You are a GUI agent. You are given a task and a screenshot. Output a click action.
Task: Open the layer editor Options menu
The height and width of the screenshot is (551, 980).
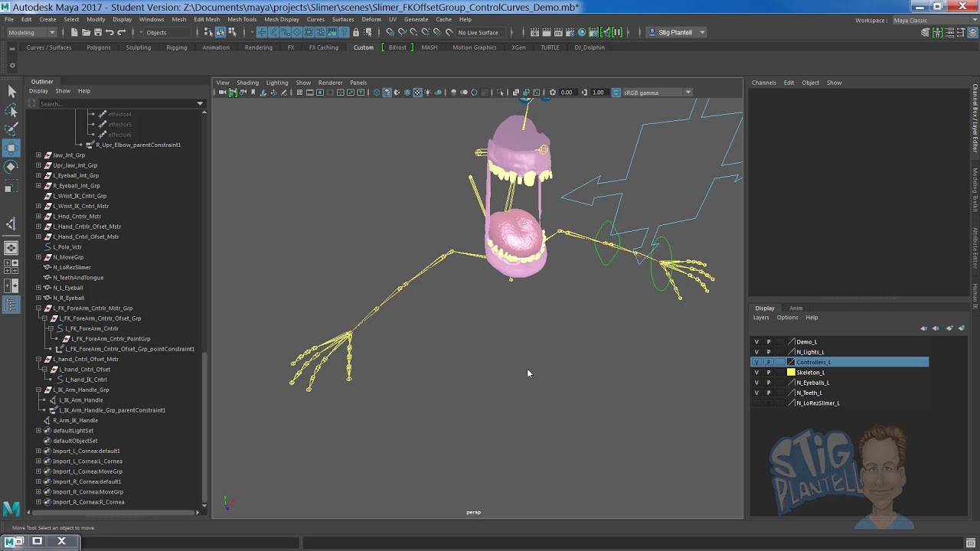[x=787, y=318]
